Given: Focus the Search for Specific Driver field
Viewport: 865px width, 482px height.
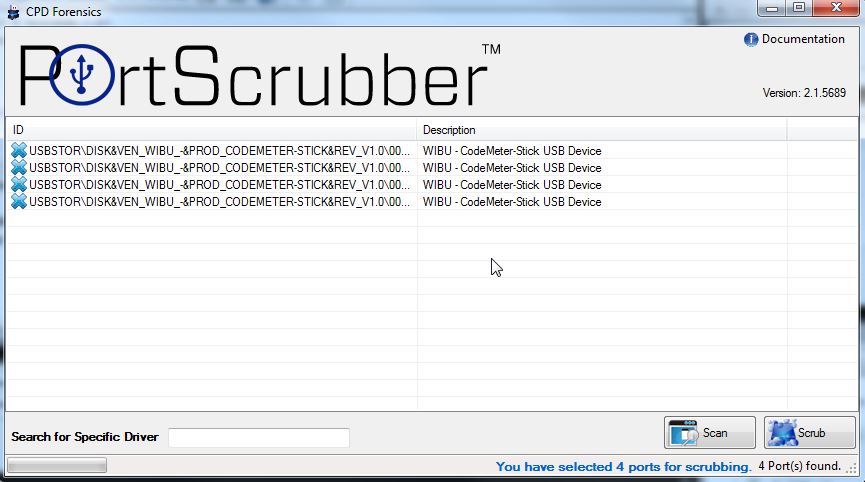Looking at the screenshot, I should [x=259, y=438].
